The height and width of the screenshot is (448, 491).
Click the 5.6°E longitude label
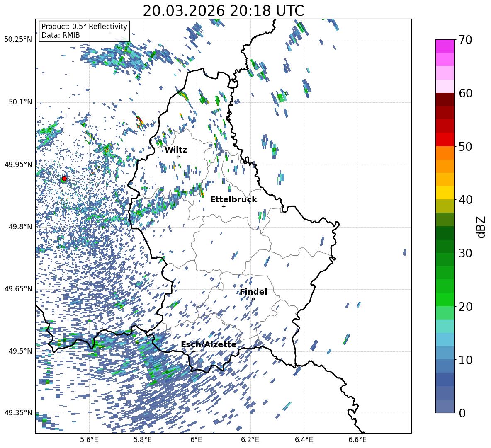pos(89,440)
